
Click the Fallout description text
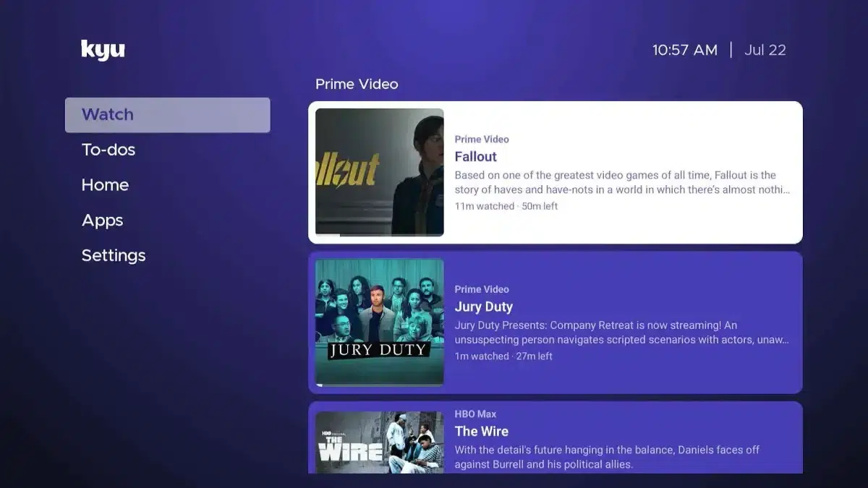(622, 182)
